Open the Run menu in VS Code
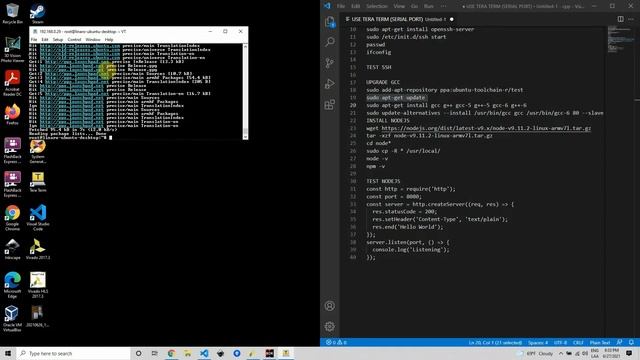640x360 pixels. [x=429, y=6]
